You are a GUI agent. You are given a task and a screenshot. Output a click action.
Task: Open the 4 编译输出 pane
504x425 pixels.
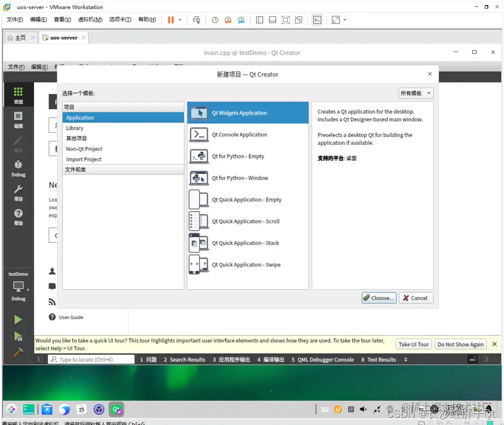click(270, 359)
